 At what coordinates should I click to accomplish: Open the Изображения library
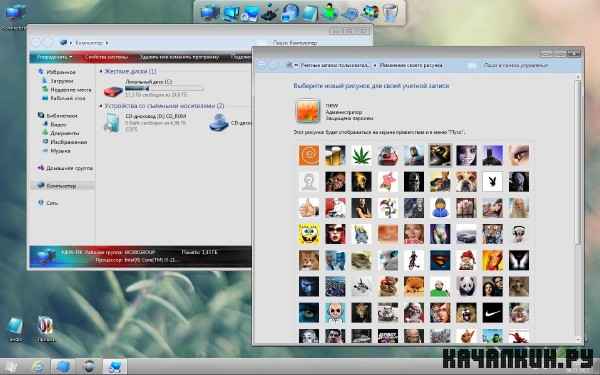[69, 142]
